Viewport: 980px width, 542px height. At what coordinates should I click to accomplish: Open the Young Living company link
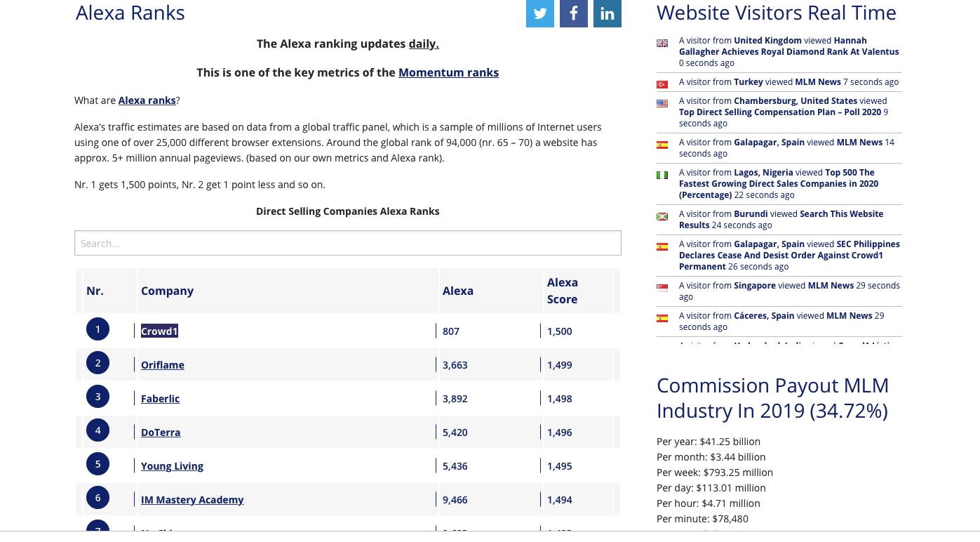tap(172, 466)
